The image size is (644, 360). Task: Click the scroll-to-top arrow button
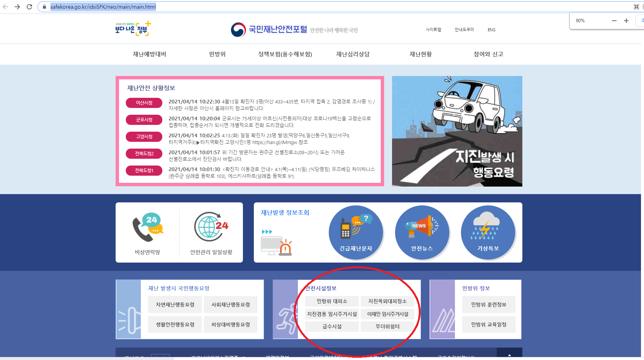click(510, 353)
